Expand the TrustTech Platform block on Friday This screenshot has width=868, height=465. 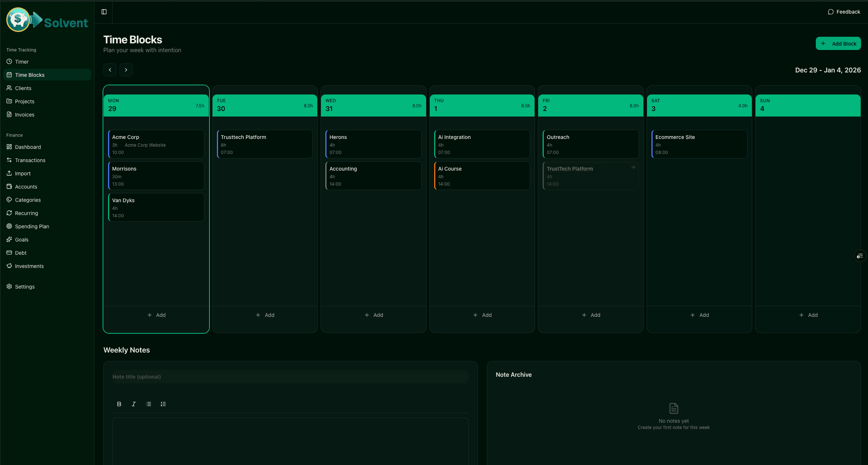[633, 167]
